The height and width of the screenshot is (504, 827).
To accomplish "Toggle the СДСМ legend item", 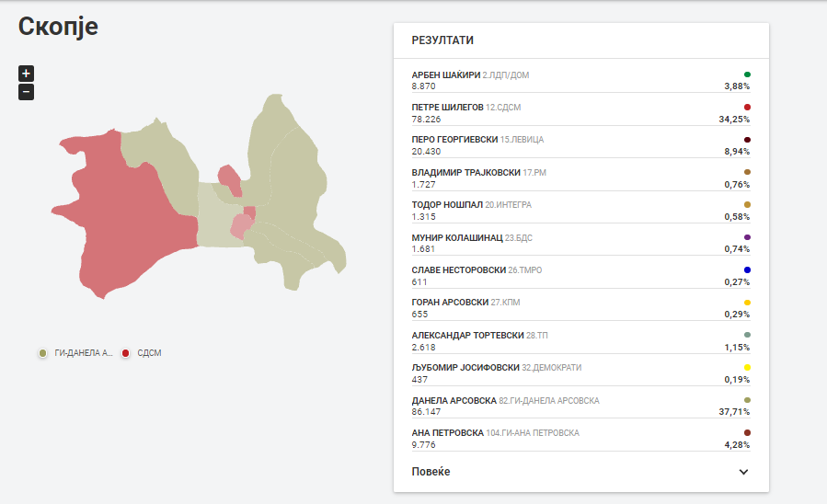I will (x=142, y=353).
